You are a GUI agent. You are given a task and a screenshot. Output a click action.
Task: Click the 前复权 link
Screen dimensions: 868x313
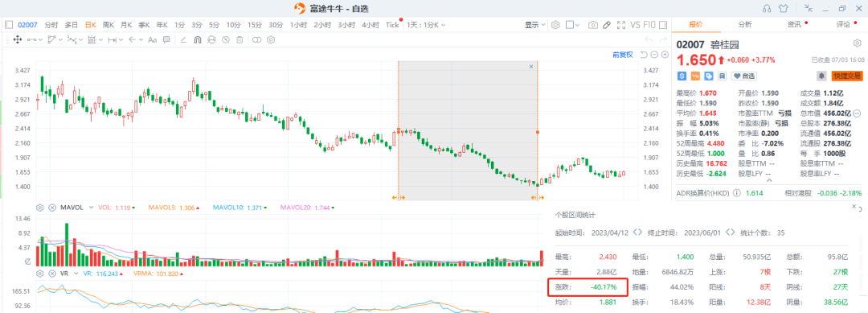click(x=622, y=54)
